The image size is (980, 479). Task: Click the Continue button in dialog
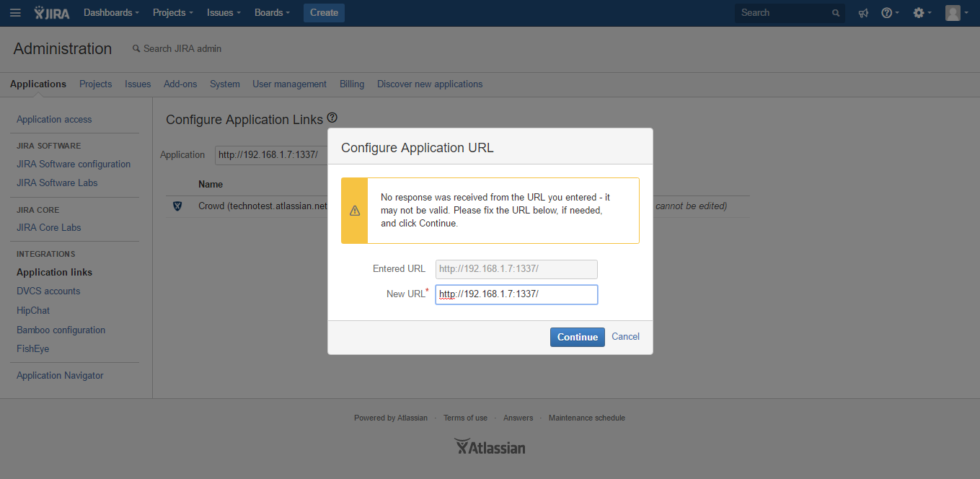pos(578,337)
